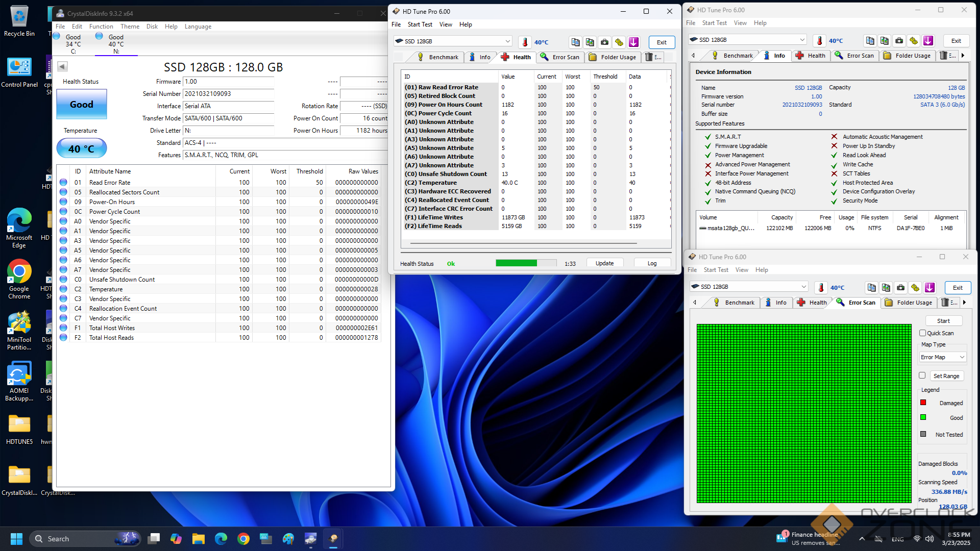Enable the Quick Scan checkbox
This screenshot has height=551, width=980.
click(x=922, y=333)
